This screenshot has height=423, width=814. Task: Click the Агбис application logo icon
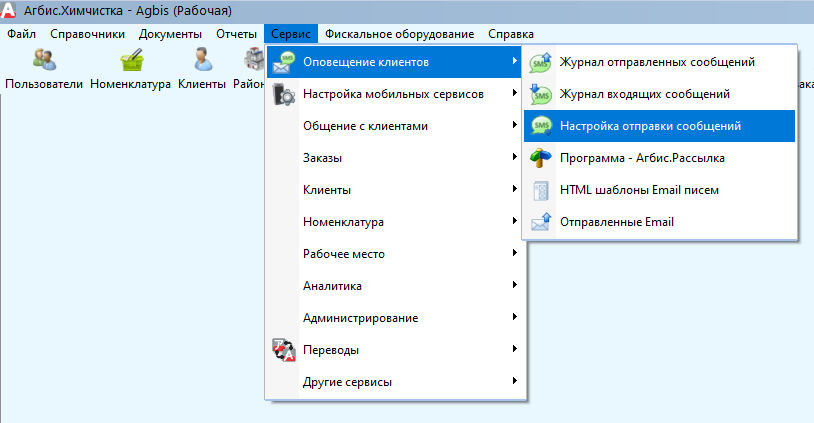click(x=8, y=10)
